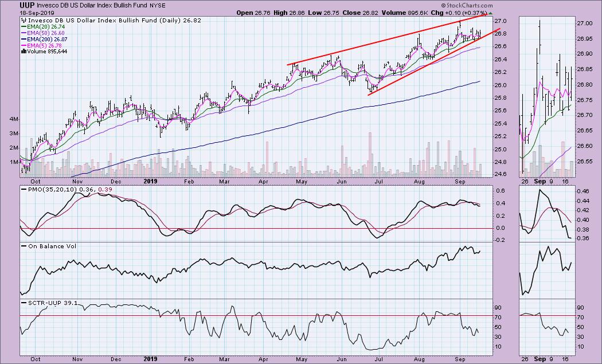Select the green EMA(20) legend line swatch
Image resolution: width=602 pixels, height=364 pixels.
click(24, 27)
